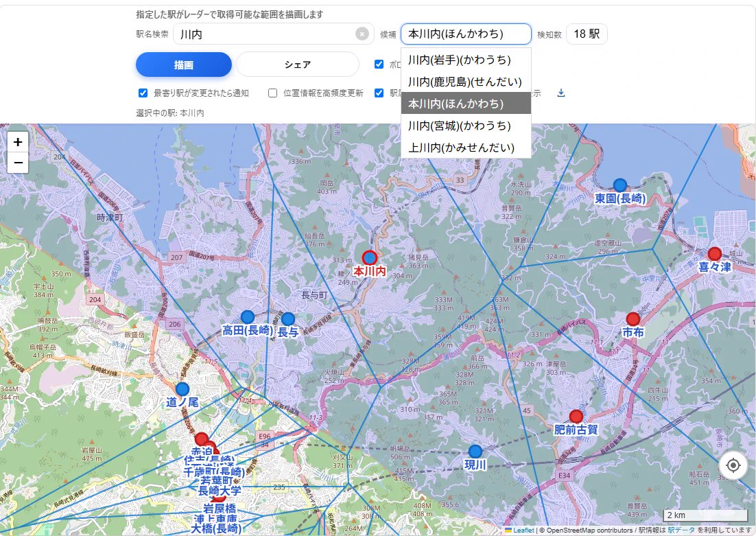Click the 描画 draw button
This screenshot has width=756, height=536.
(184, 65)
